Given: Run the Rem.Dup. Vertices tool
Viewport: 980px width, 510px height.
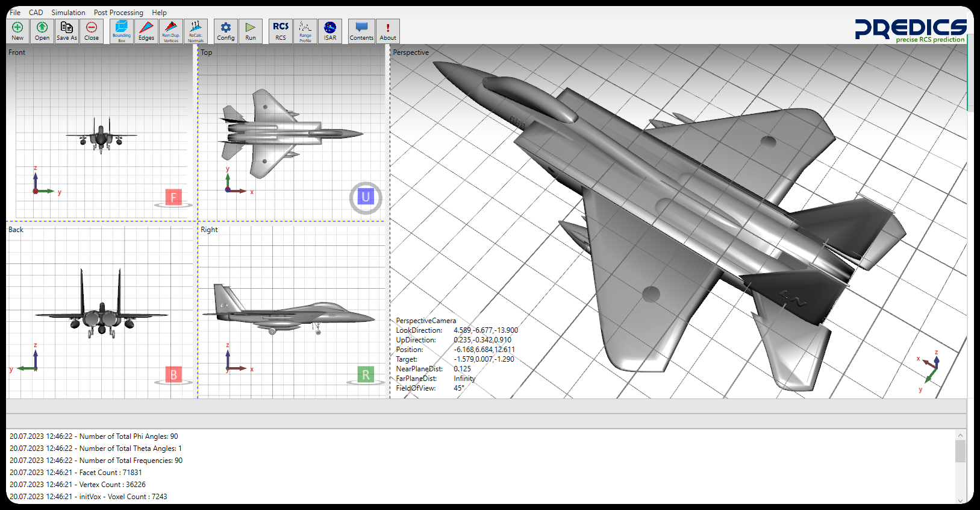Looking at the screenshot, I should click(x=171, y=31).
